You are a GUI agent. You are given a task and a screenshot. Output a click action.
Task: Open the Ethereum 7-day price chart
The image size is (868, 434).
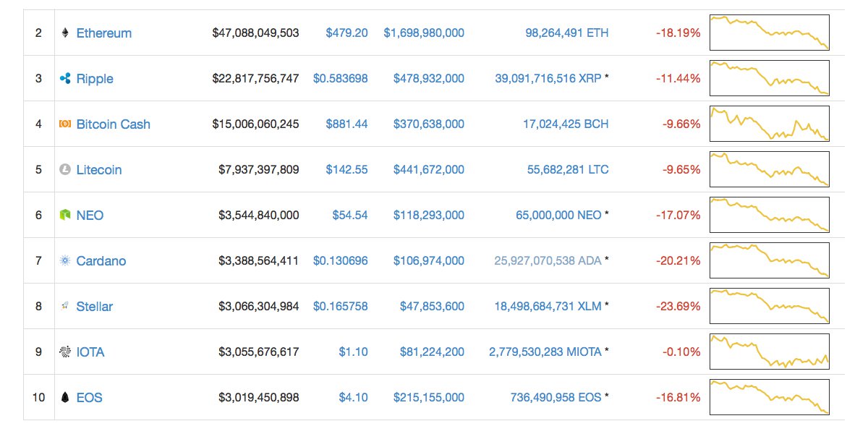click(x=770, y=33)
